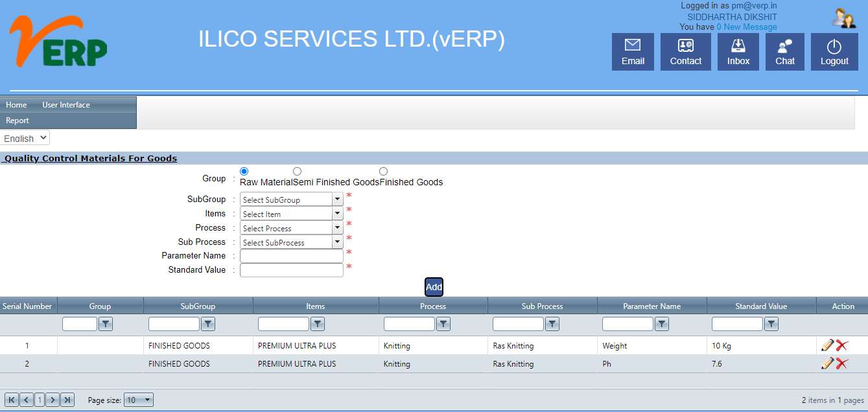Click the Process column filter textbox
868x412 pixels.
point(409,324)
